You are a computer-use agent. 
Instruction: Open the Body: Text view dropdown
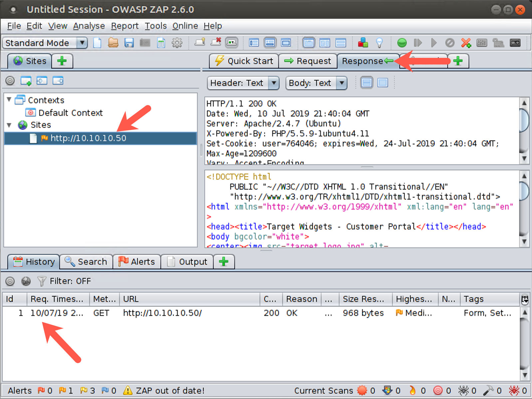(316, 83)
